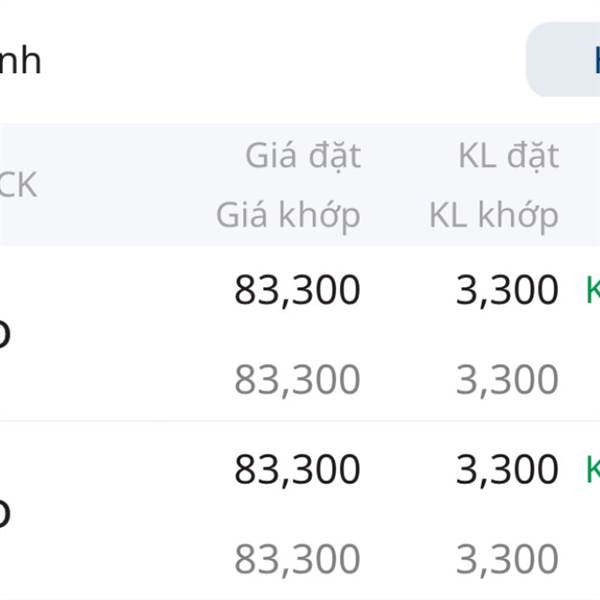Screen dimensions: 600x600
Task: Click the "KL khớp" column header
Action: (494, 215)
